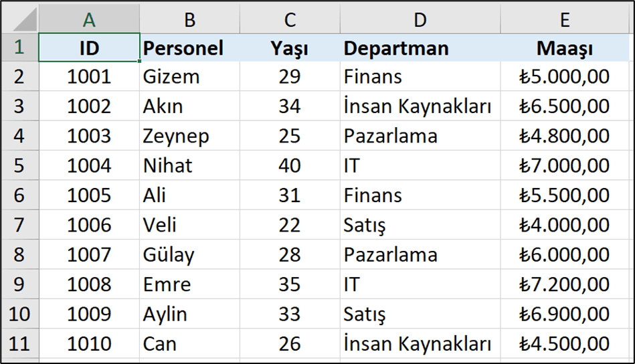Image resolution: width=635 pixels, height=364 pixels.
Task: Select Can's İnsan Kaynakları cell
Action: [x=420, y=343]
